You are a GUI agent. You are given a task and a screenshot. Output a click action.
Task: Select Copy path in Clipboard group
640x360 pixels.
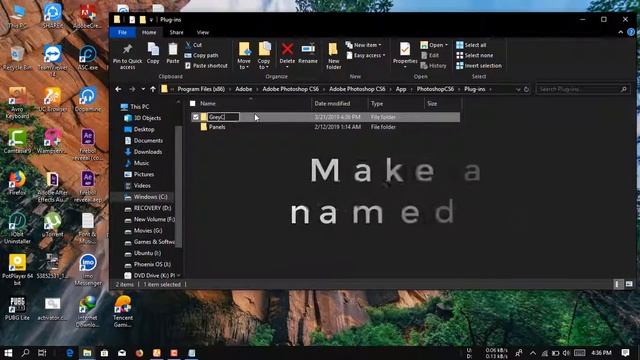(x=202, y=55)
